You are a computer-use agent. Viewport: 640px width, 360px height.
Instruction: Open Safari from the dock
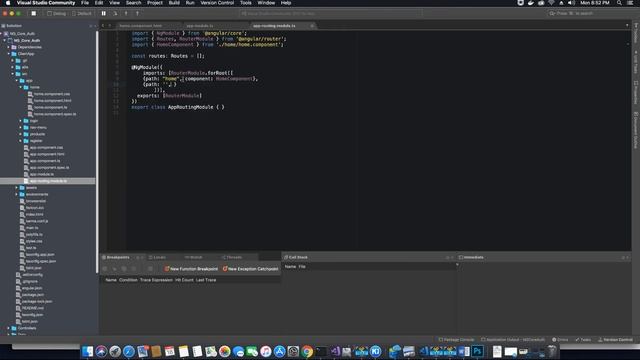[129, 351]
